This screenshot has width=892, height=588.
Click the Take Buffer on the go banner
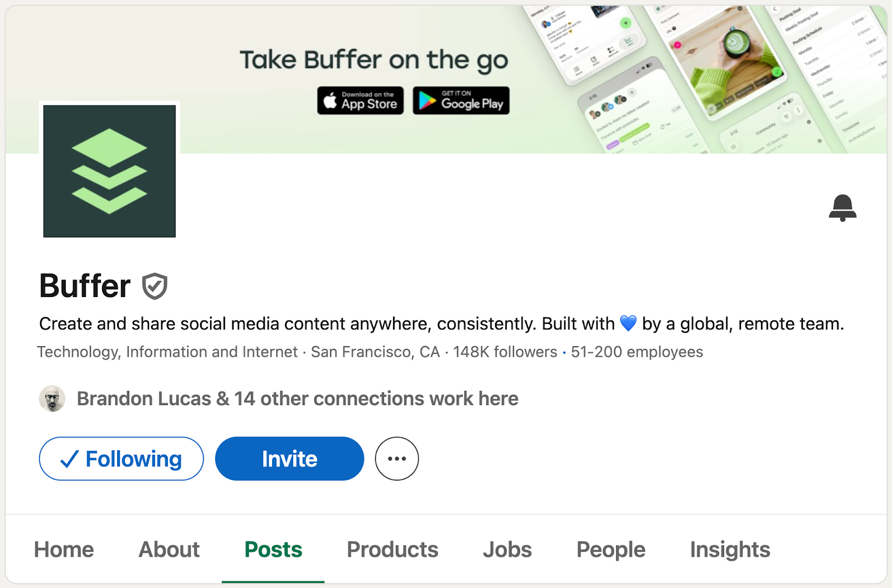[x=374, y=59]
